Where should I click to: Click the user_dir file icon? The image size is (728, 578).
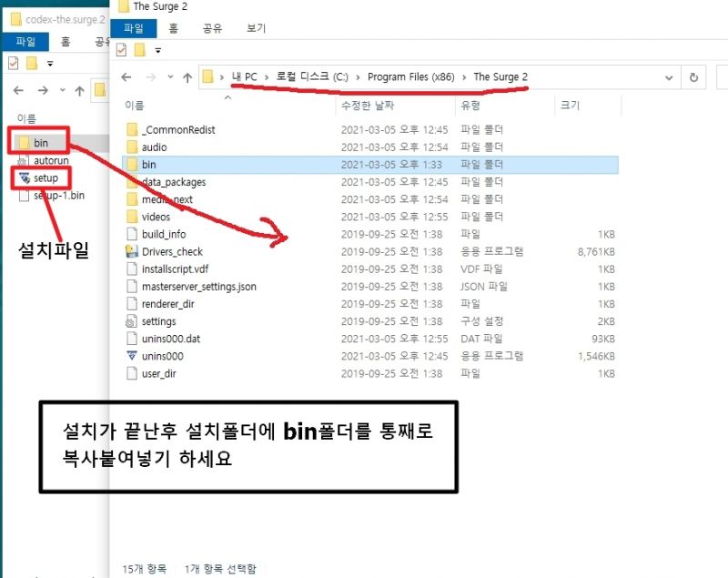[x=132, y=374]
